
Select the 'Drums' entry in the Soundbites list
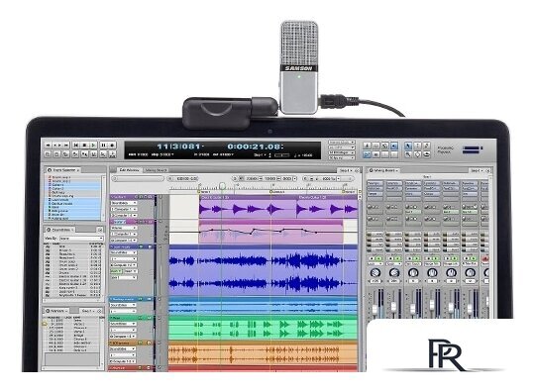pos(64,273)
